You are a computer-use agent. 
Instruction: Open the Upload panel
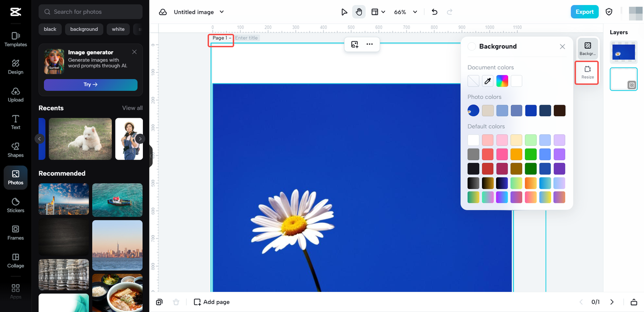(16, 95)
